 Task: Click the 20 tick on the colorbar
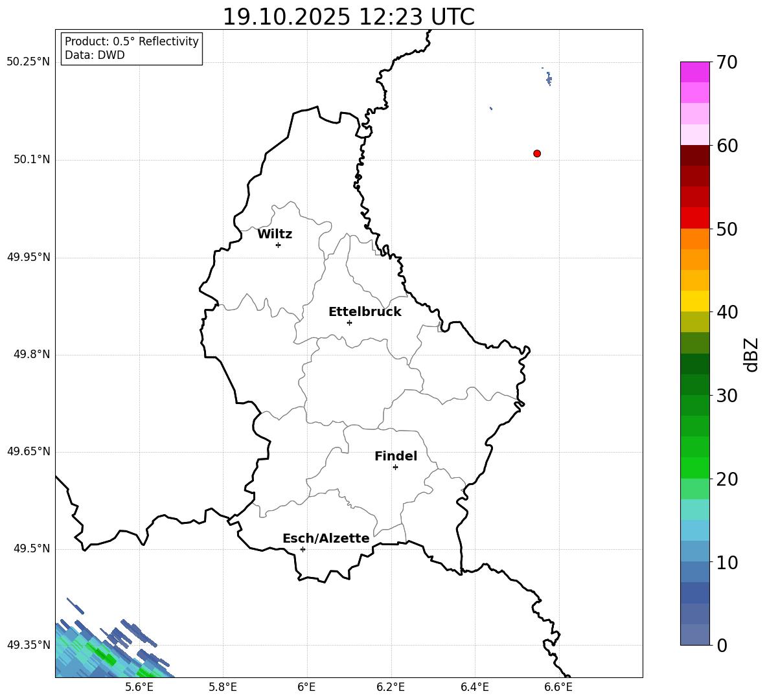pyautogui.click(x=727, y=479)
